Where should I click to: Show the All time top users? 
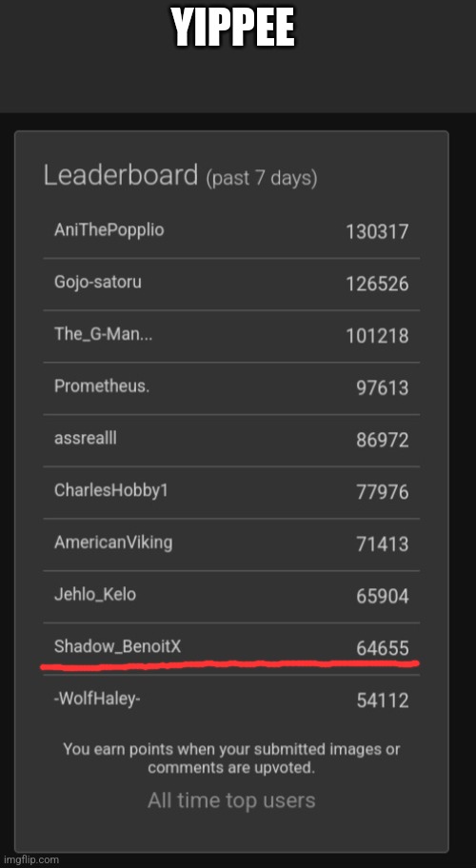coord(231,800)
